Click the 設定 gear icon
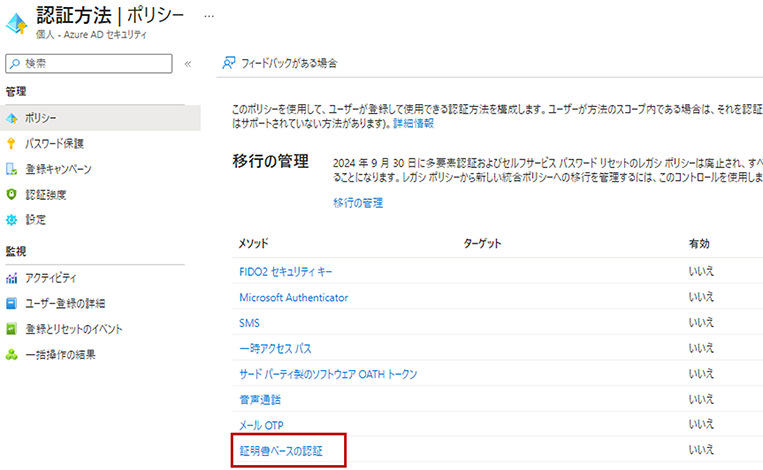The width and height of the screenshot is (763, 470). (x=13, y=219)
